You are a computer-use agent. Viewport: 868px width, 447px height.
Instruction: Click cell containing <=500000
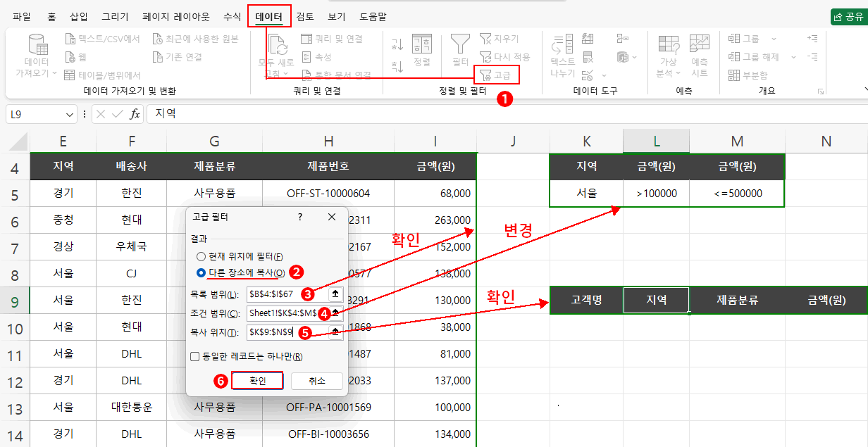pos(737,193)
